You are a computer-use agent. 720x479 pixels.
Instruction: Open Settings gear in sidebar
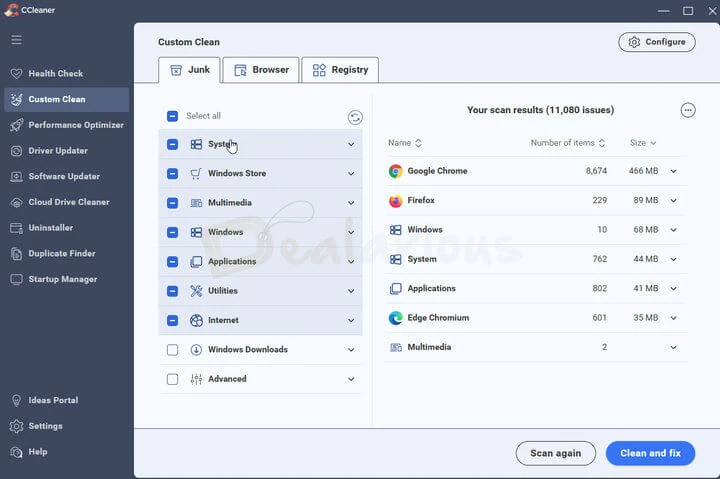point(45,426)
